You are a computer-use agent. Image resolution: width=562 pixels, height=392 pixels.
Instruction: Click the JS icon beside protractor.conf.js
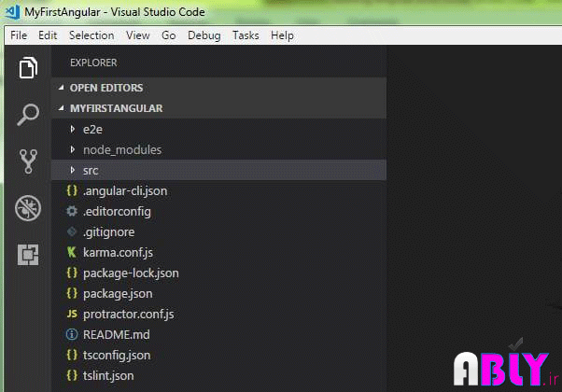point(72,314)
